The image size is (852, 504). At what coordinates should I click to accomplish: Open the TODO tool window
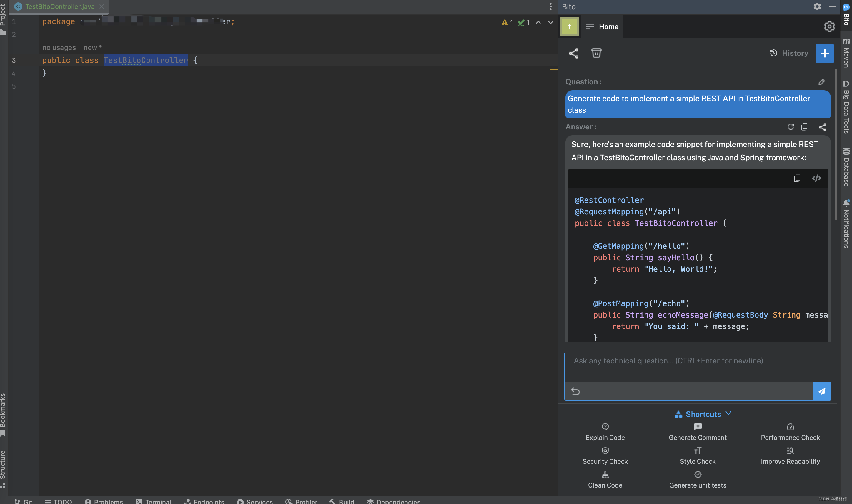click(x=58, y=501)
